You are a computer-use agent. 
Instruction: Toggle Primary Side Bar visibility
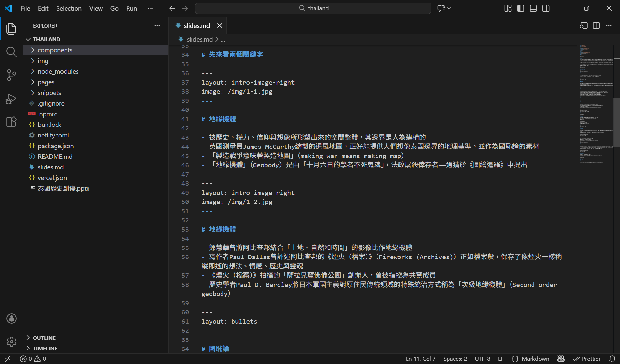coord(521,8)
